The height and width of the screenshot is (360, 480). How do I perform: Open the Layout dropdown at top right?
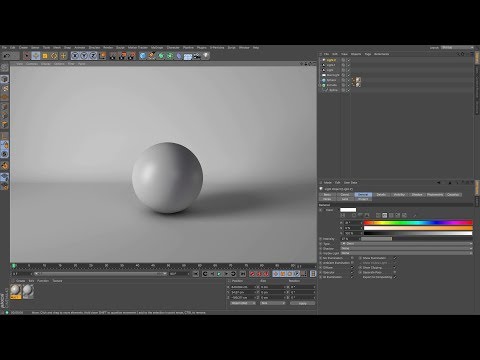[457, 48]
